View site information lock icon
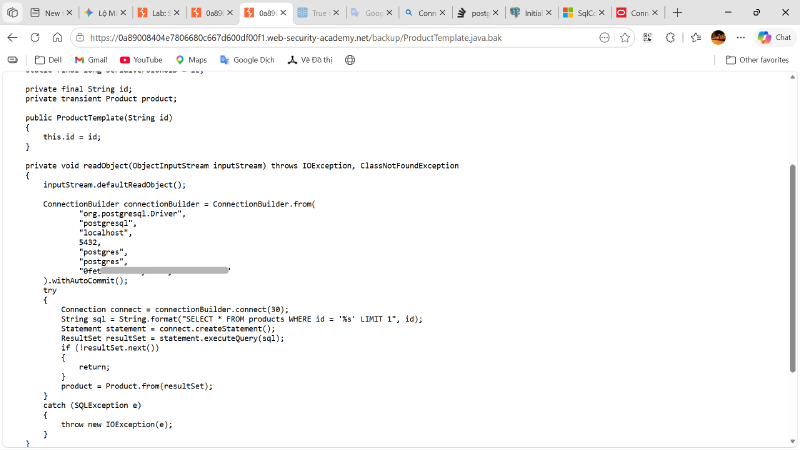The width and height of the screenshot is (800, 450). 80,38
